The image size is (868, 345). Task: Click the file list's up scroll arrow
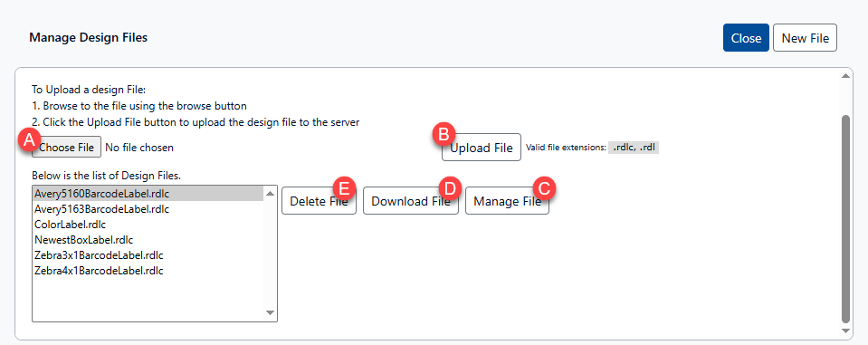(270, 193)
